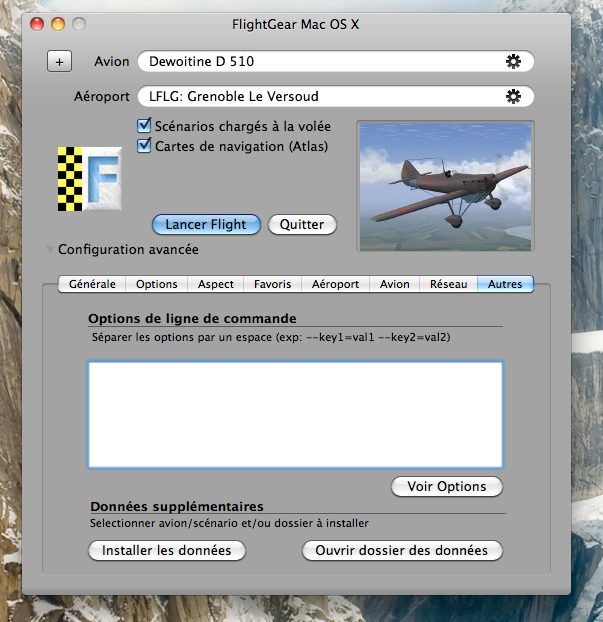Open the Aspect tab
The height and width of the screenshot is (622, 603).
(215, 284)
